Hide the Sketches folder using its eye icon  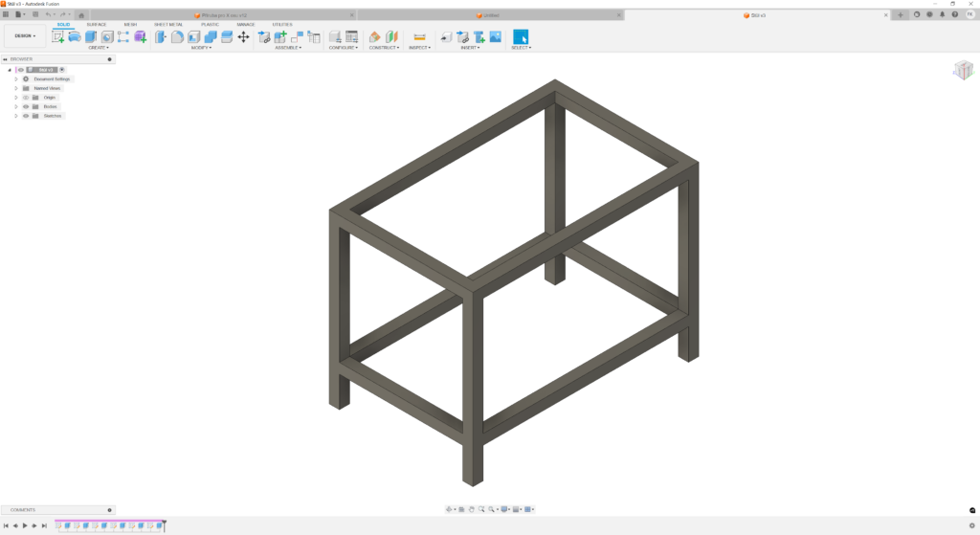pos(26,116)
